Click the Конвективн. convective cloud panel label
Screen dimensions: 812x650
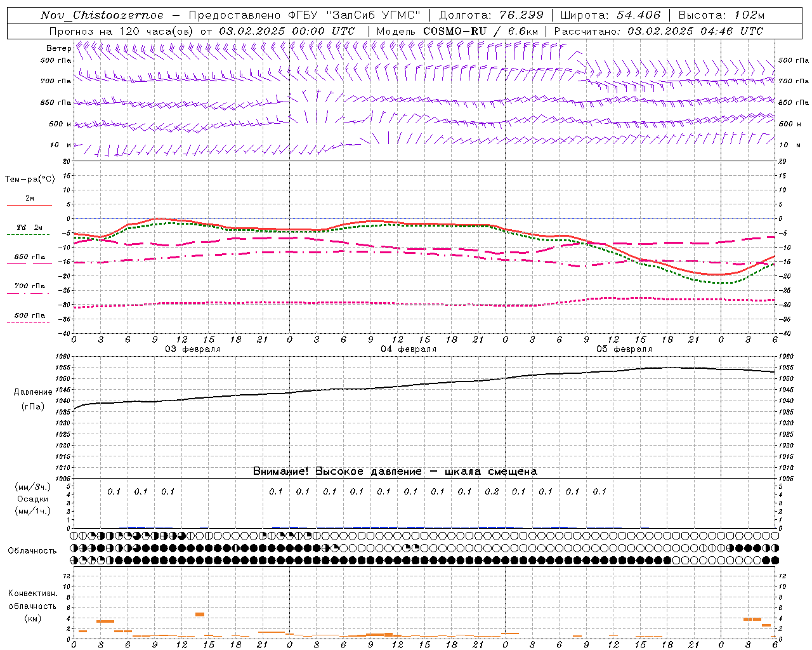33,594
